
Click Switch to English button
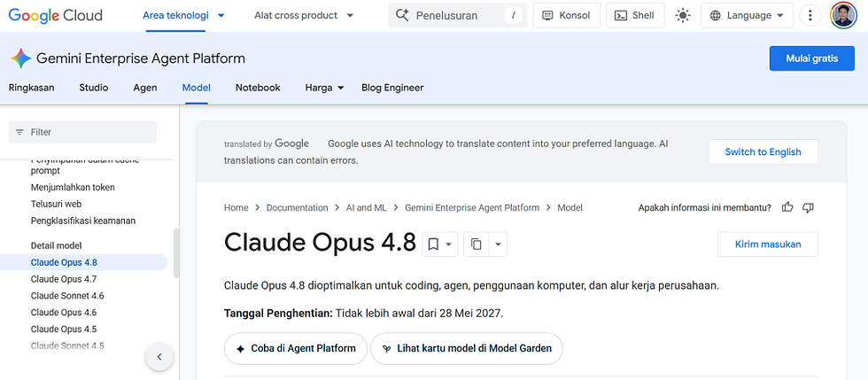click(x=763, y=151)
